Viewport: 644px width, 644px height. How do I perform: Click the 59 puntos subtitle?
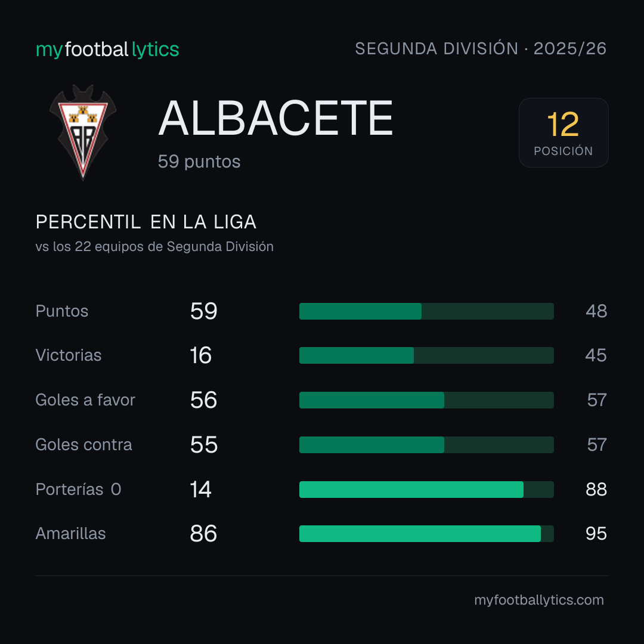point(199,162)
